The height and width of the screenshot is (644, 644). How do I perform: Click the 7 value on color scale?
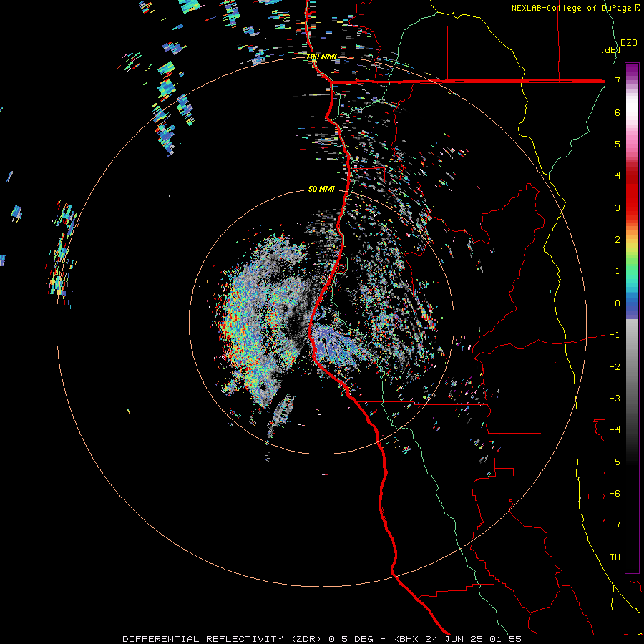pos(618,80)
